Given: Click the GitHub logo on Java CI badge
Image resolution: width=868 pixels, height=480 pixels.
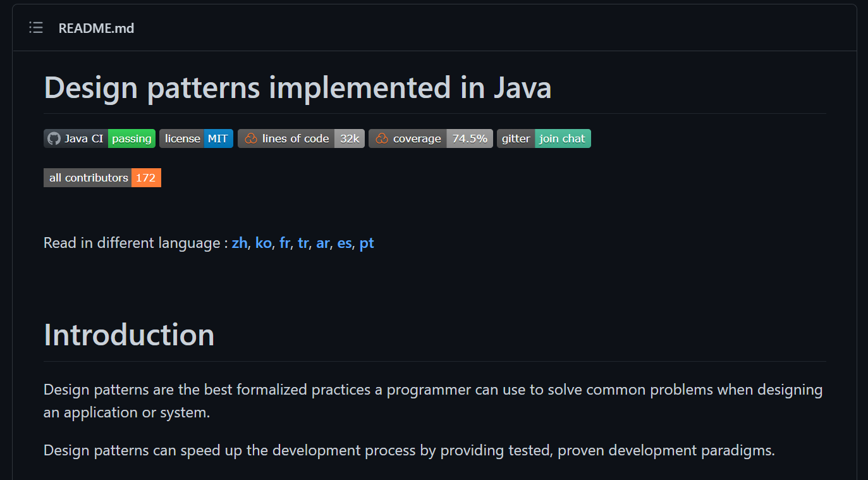Looking at the screenshot, I should pyautogui.click(x=54, y=138).
